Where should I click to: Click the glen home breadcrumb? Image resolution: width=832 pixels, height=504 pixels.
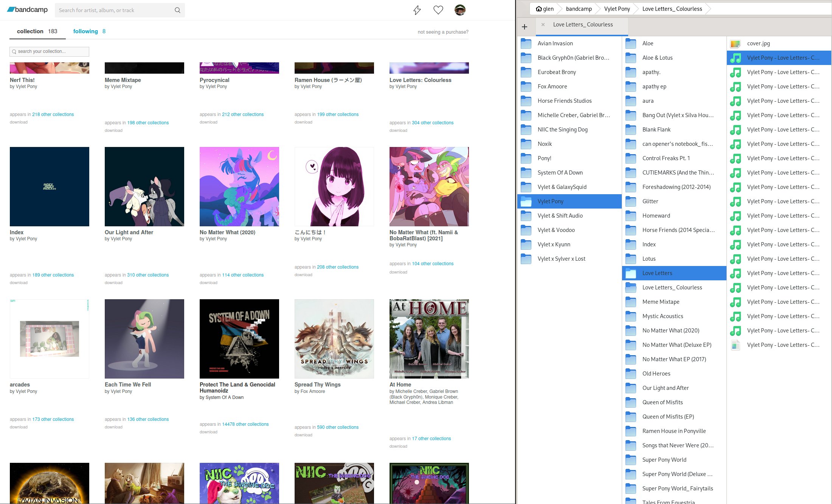coord(545,9)
